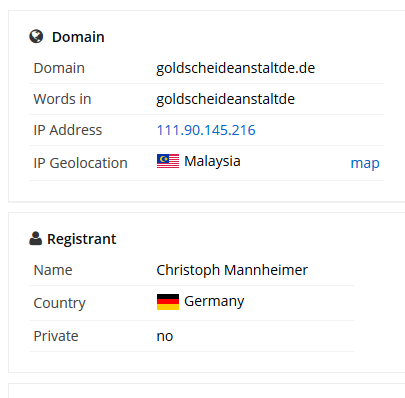Click the Words in row label

(62, 99)
